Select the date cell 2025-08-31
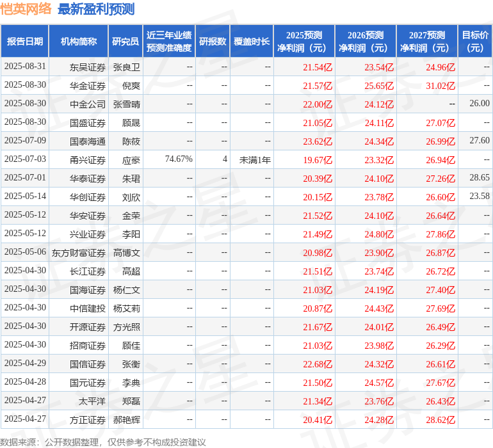Viewport: 493px width, 448px height. [x=25, y=67]
